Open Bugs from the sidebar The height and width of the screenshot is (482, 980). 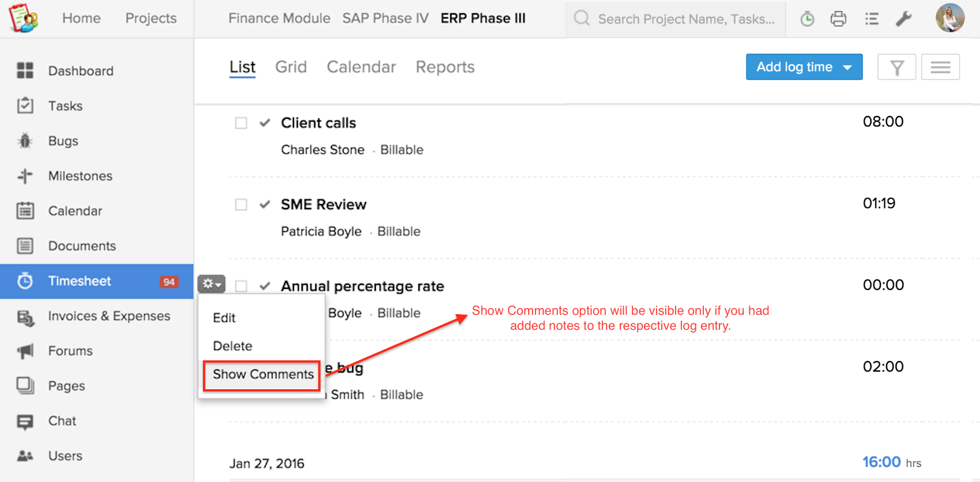click(x=63, y=141)
